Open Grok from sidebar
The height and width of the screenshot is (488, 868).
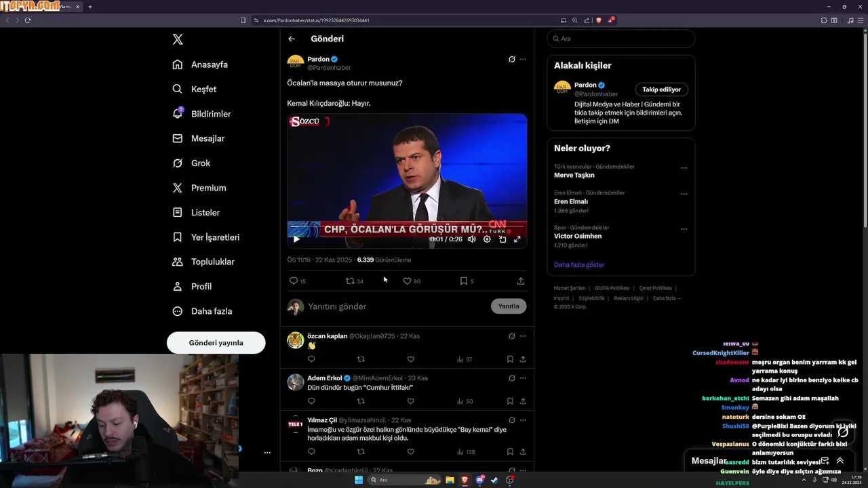[x=191, y=163]
